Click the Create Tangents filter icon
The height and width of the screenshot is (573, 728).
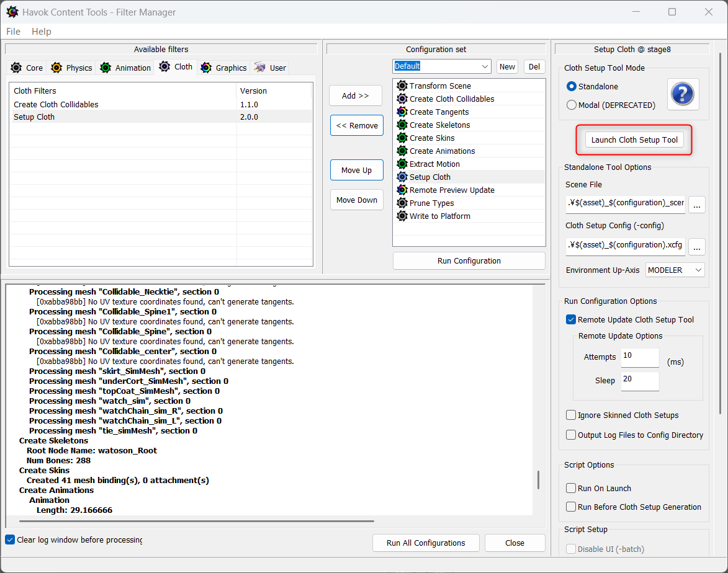(402, 112)
